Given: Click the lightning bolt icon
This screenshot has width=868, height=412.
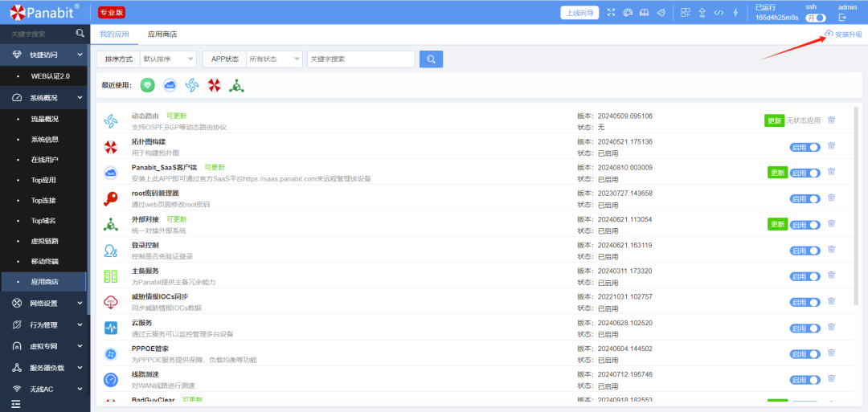Looking at the screenshot, I should (x=735, y=13).
